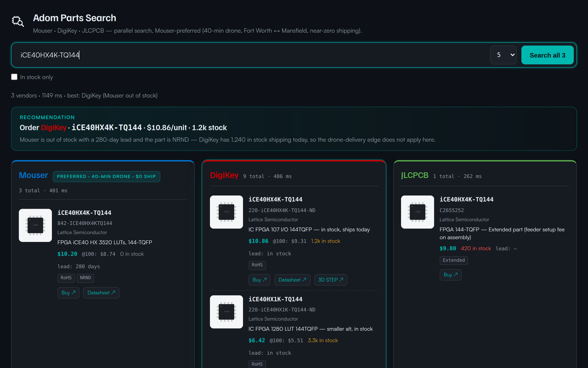Click the JLCPCB vendor heading
Viewport: 588px width, 368px height.
pos(415,175)
